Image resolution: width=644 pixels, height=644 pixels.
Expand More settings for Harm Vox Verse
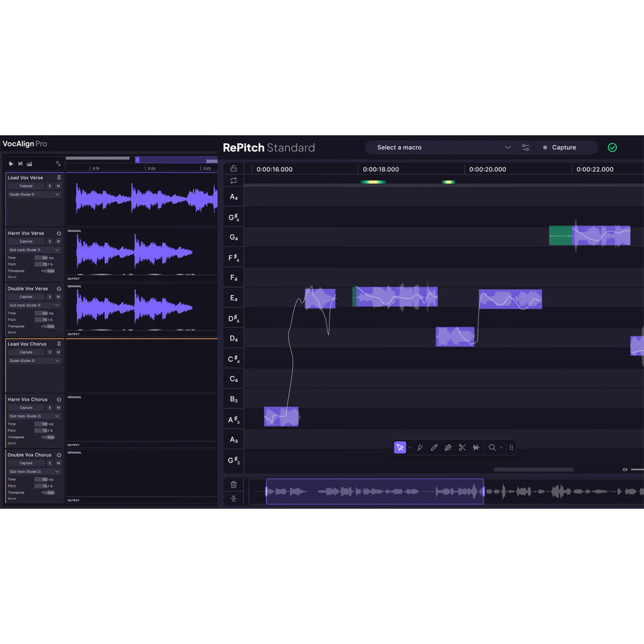[12, 277]
